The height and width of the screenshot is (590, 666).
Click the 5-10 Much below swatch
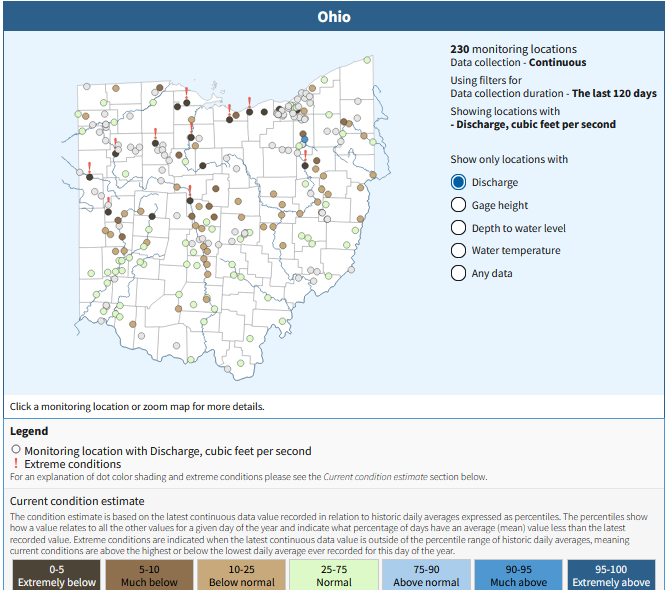(x=149, y=575)
